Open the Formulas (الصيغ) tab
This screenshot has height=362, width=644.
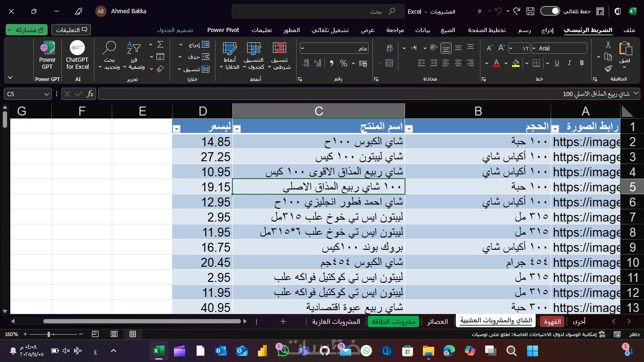[x=448, y=30]
